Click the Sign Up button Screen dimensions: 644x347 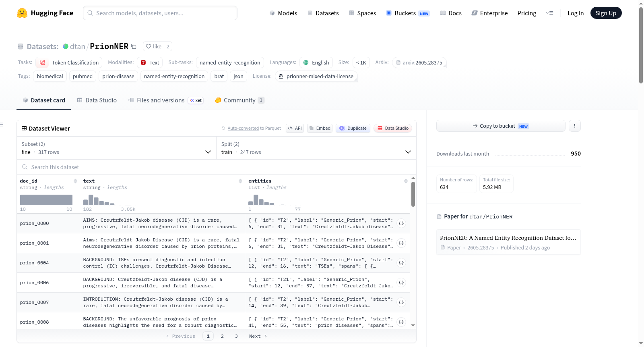coord(606,13)
